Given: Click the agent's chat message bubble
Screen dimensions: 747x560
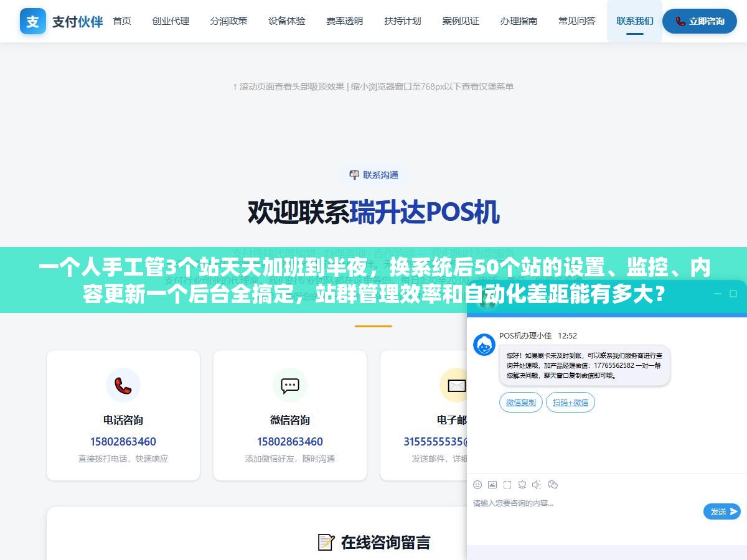Looking at the screenshot, I should [x=585, y=365].
